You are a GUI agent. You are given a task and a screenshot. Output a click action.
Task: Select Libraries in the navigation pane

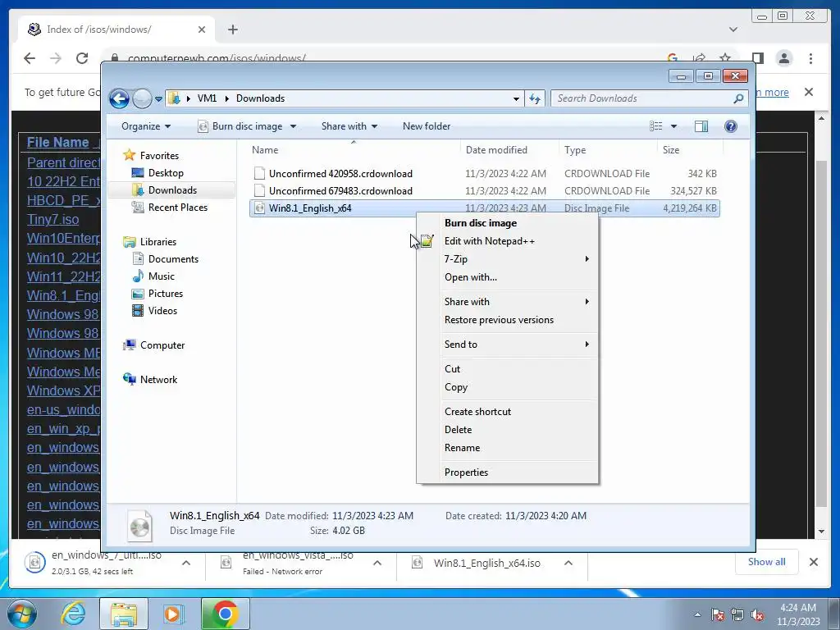(158, 242)
